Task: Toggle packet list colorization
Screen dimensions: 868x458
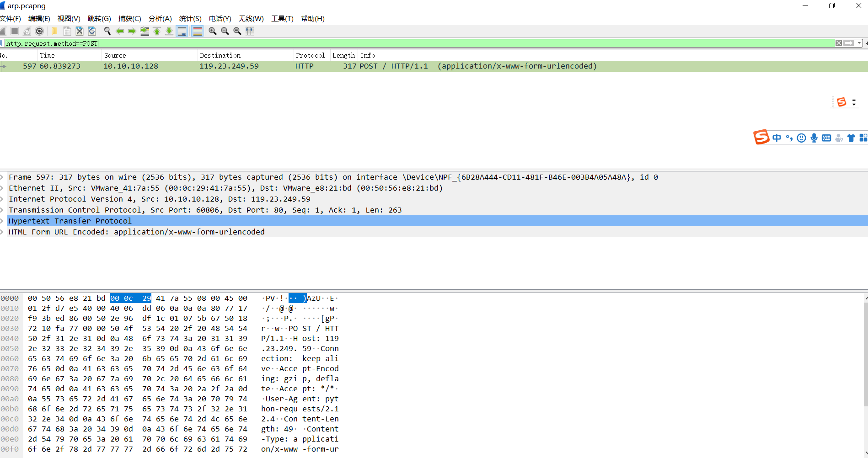Action: click(197, 31)
